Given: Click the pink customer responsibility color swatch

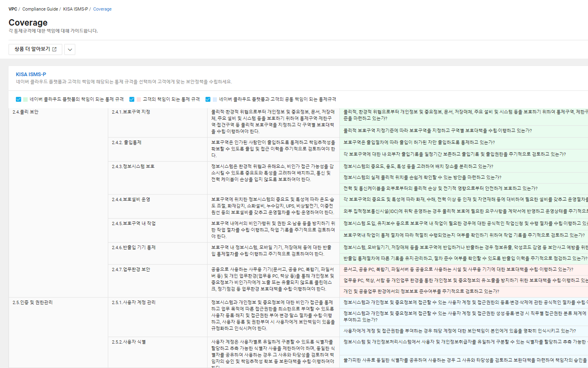Looking at the screenshot, I should pos(139,99).
